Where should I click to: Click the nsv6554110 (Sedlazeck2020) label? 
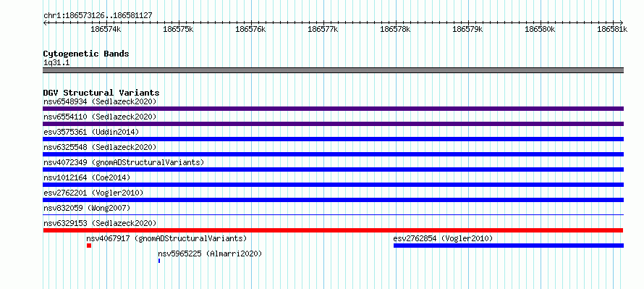100,117
